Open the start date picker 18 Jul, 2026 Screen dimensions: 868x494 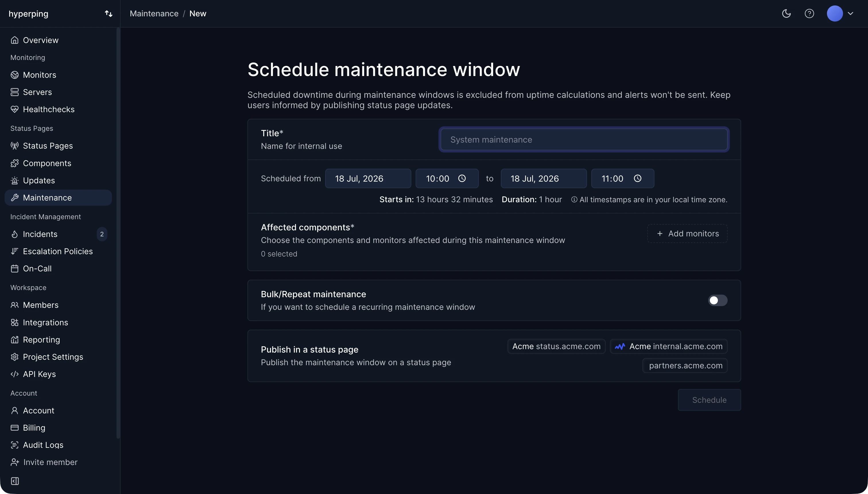(368, 178)
